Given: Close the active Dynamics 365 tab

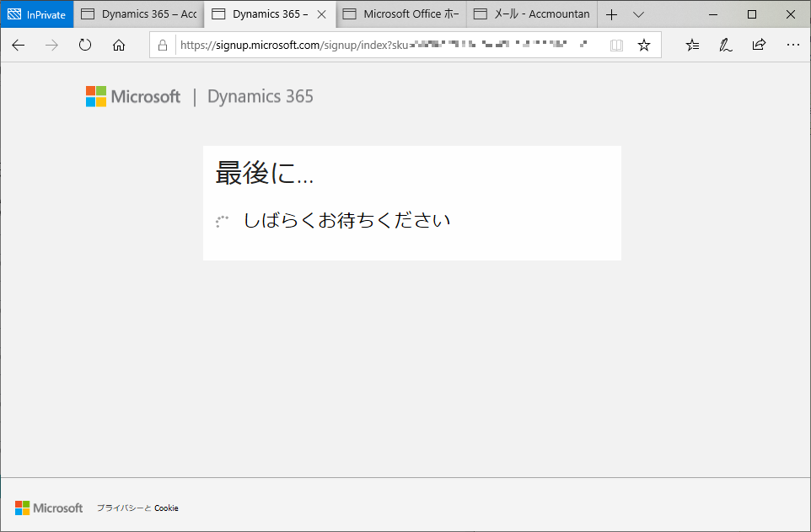Looking at the screenshot, I should point(322,14).
